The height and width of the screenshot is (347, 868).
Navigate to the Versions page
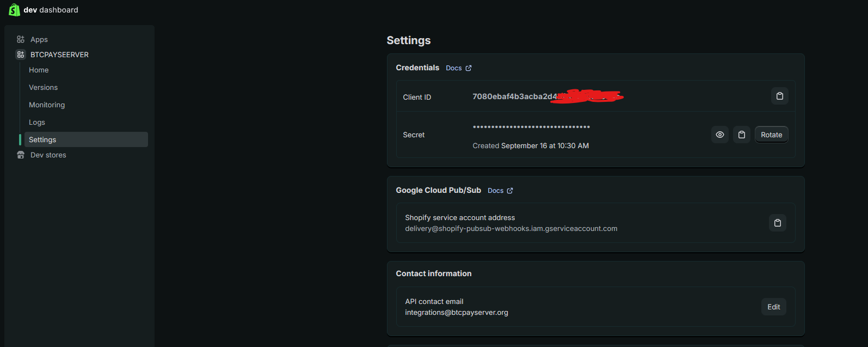(43, 87)
